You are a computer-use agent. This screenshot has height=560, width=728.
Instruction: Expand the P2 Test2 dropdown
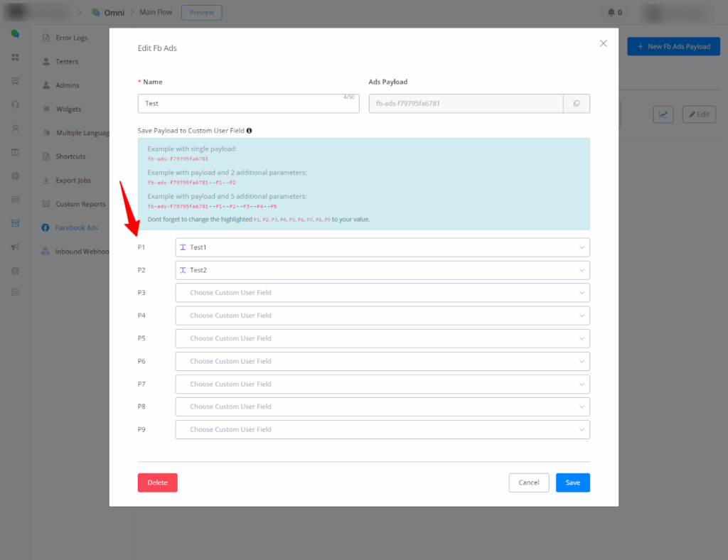point(382,270)
